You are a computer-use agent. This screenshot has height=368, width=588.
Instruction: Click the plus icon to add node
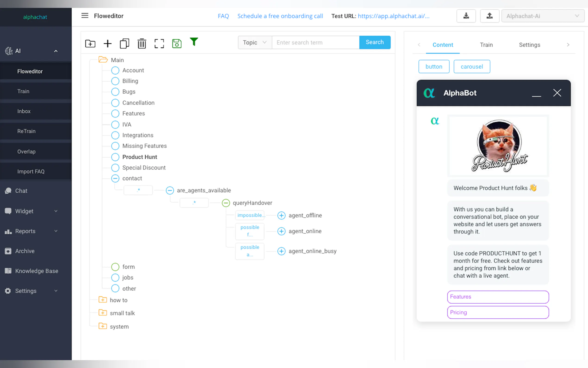point(107,44)
